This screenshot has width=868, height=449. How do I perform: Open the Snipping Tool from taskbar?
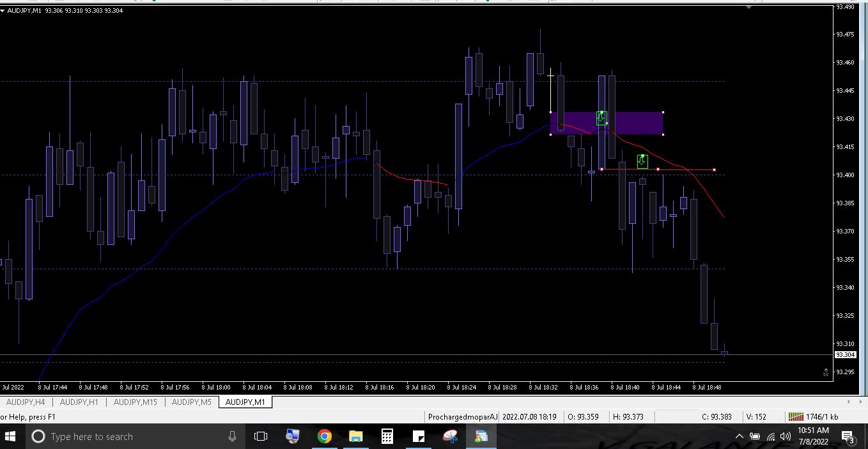tap(450, 436)
